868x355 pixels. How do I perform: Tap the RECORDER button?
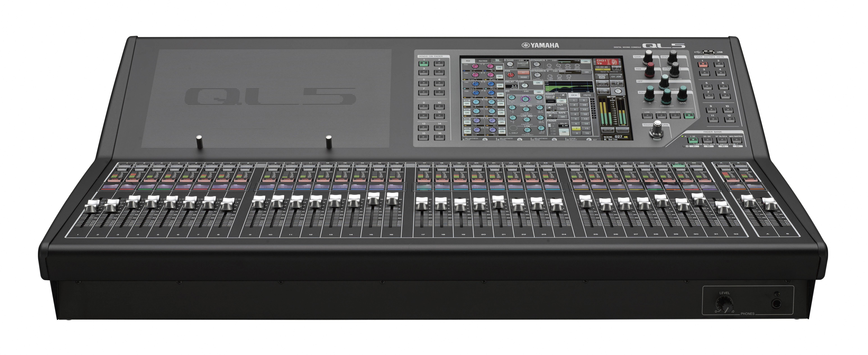pyautogui.click(x=623, y=130)
